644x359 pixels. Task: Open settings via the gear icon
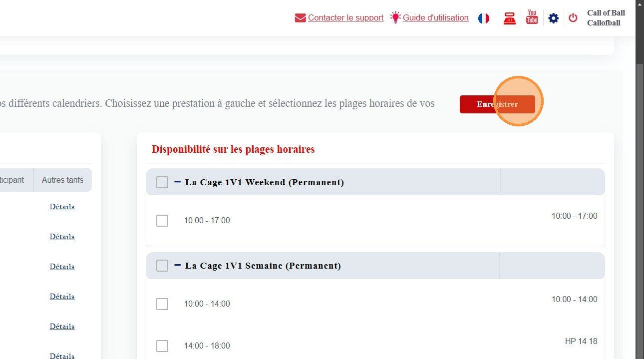(x=553, y=18)
